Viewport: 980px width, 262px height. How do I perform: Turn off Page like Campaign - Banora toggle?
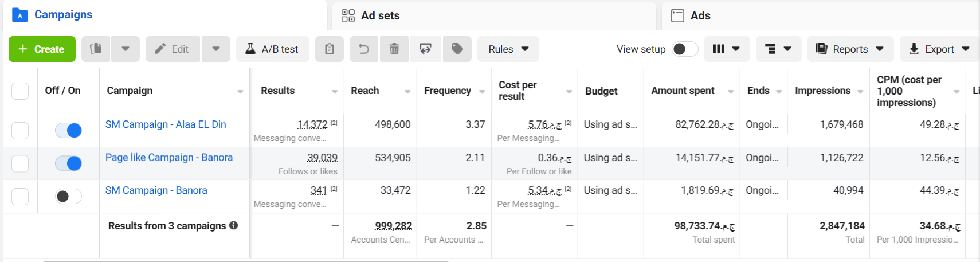(x=68, y=164)
